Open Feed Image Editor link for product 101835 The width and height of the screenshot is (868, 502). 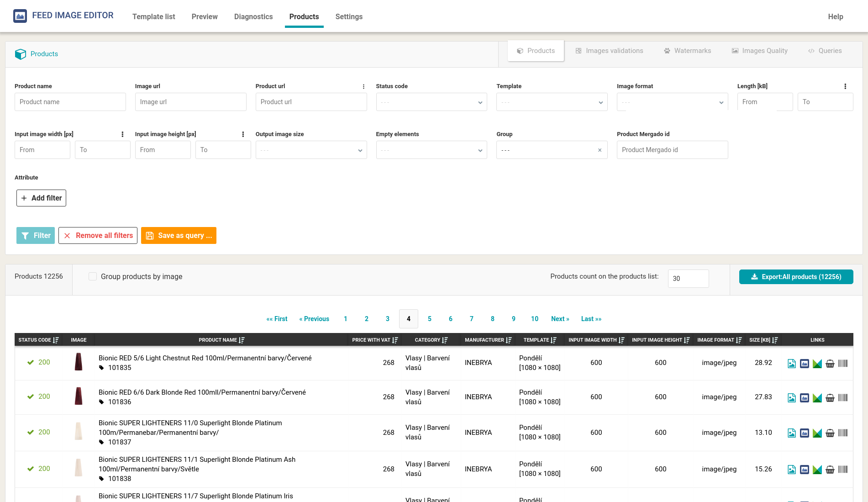pos(805,364)
